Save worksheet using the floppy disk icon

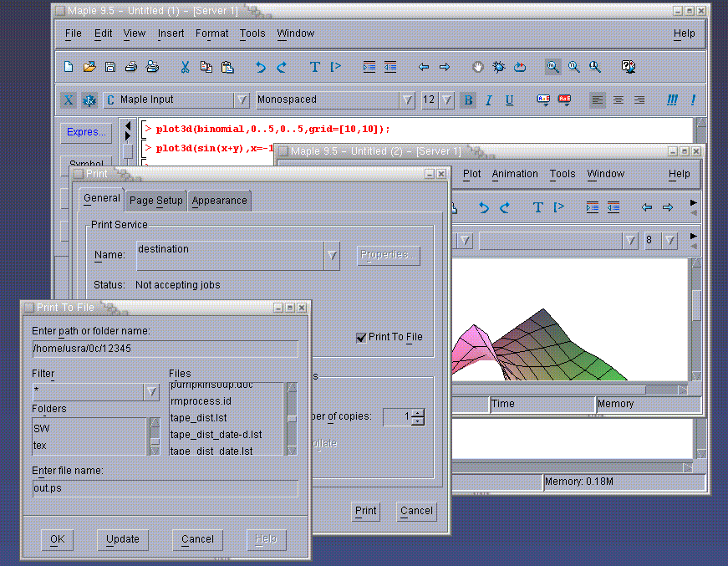pos(110,66)
